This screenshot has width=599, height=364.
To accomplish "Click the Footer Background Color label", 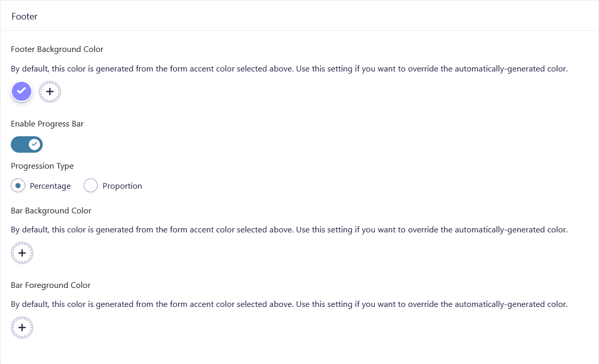I will tap(57, 49).
